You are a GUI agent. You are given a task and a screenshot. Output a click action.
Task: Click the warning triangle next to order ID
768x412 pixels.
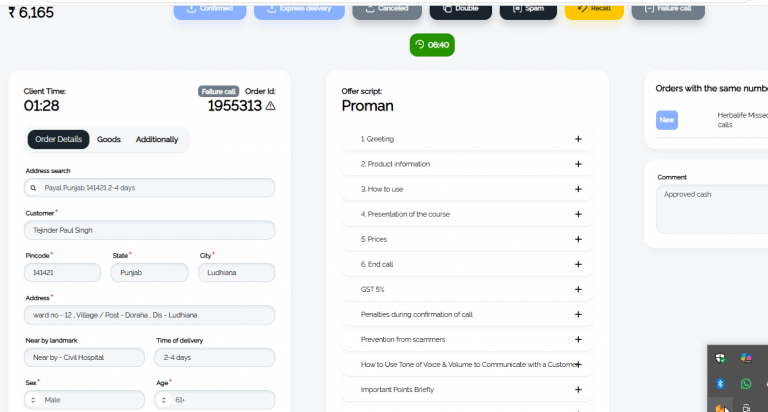click(270, 106)
